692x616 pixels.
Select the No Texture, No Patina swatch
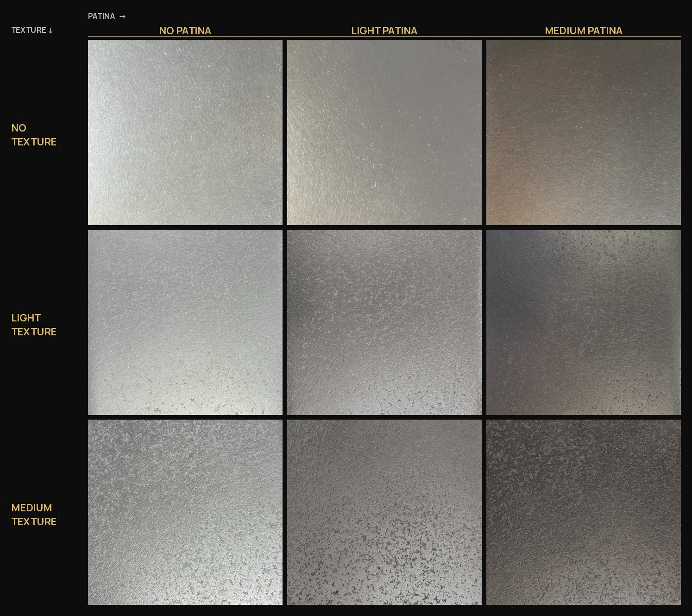[x=185, y=132]
